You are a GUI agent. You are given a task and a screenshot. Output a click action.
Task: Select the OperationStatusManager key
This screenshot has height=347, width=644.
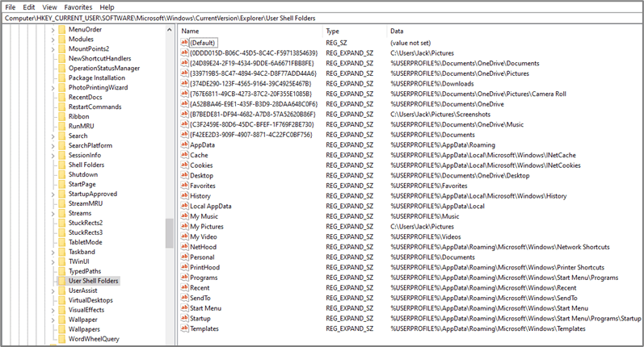pos(104,69)
